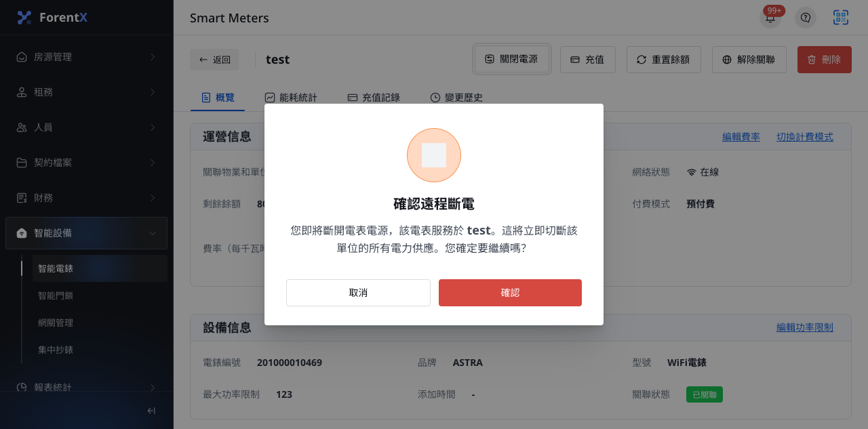Switch to the 概覽 tab
868x429 pixels.
point(218,98)
